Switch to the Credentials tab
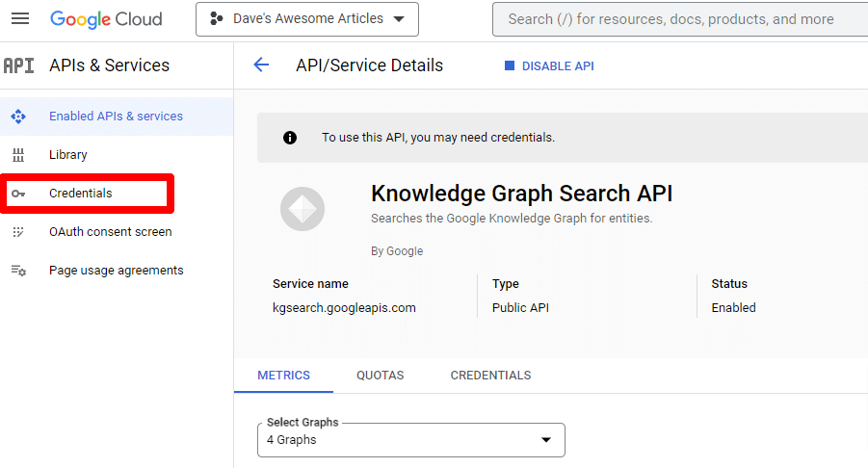 click(490, 376)
